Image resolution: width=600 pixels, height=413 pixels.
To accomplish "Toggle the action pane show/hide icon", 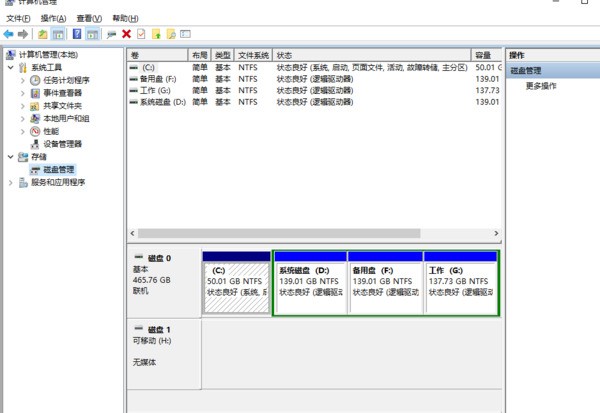I will [92, 34].
